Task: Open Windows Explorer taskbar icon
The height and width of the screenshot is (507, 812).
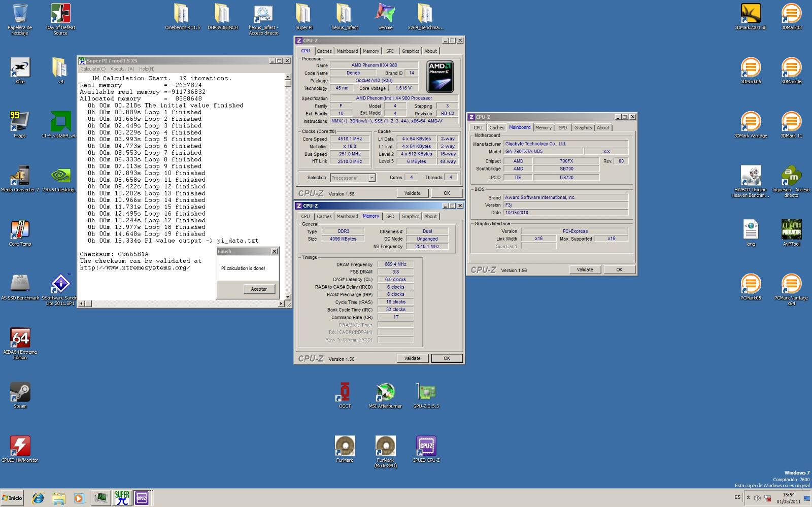Action: [x=58, y=498]
